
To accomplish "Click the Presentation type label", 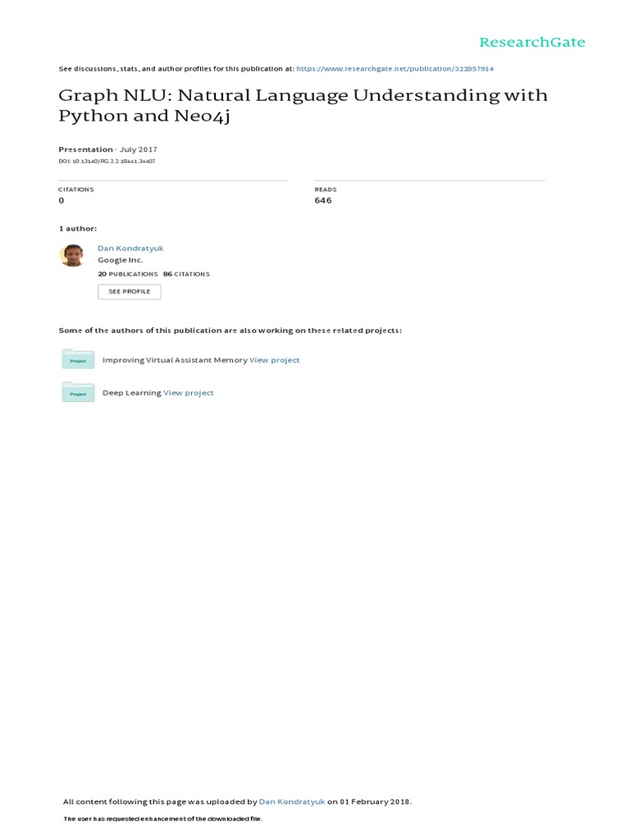I will (x=85, y=149).
